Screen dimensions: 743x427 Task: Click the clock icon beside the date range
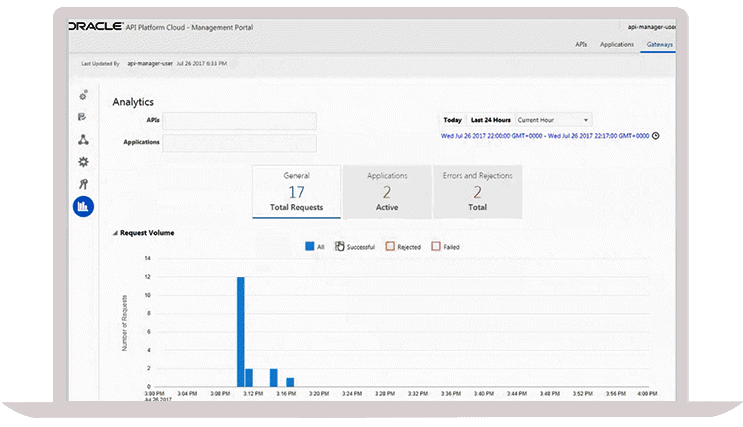pos(656,136)
